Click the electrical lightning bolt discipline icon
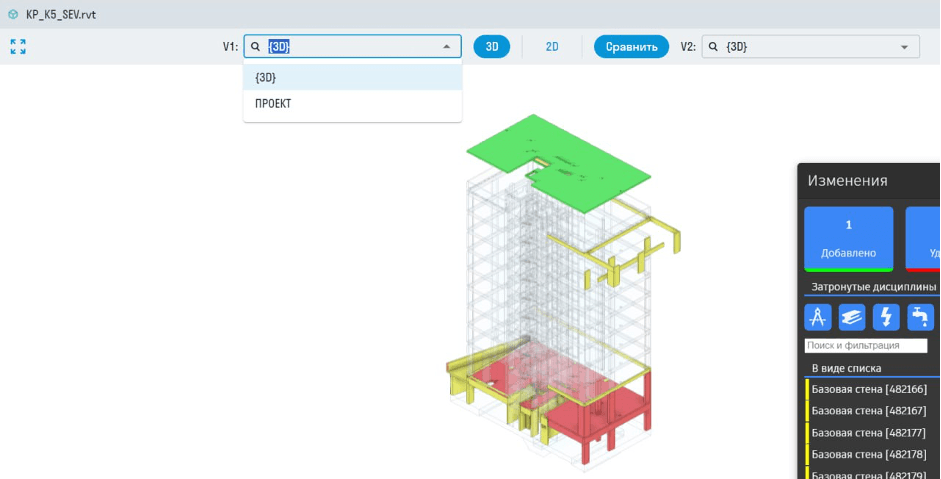This screenshot has height=479, width=941. coord(886,317)
